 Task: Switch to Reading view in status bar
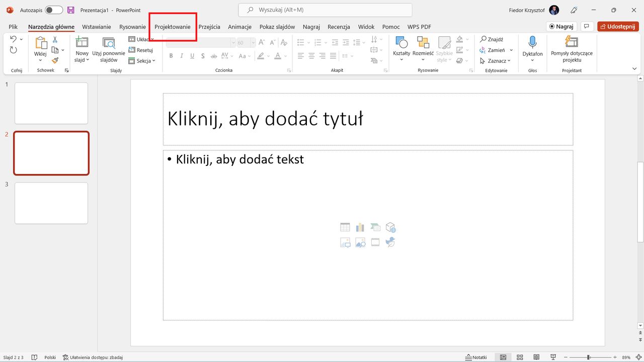coord(536,357)
